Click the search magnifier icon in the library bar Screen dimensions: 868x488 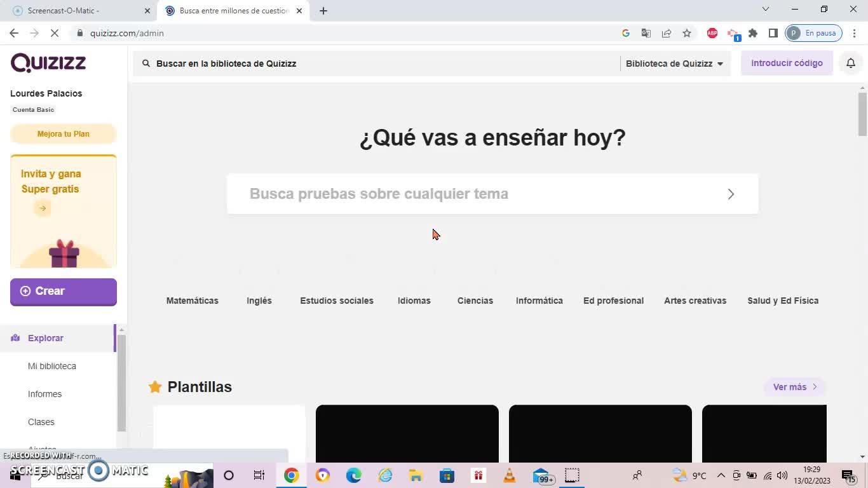point(146,64)
